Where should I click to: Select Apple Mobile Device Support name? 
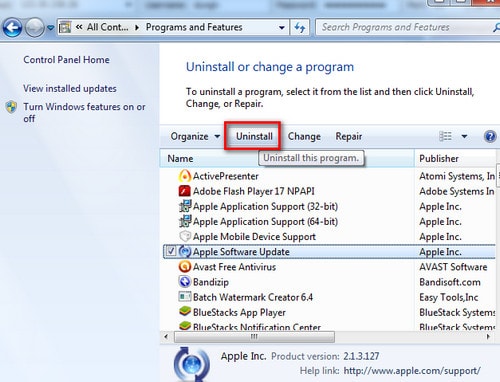(254, 237)
